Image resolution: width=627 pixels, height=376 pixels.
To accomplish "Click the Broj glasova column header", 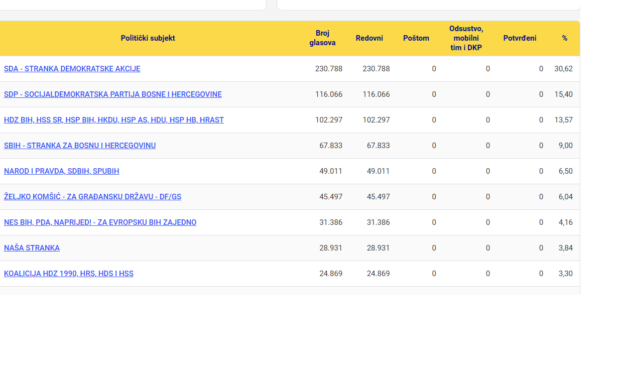I will [322, 38].
